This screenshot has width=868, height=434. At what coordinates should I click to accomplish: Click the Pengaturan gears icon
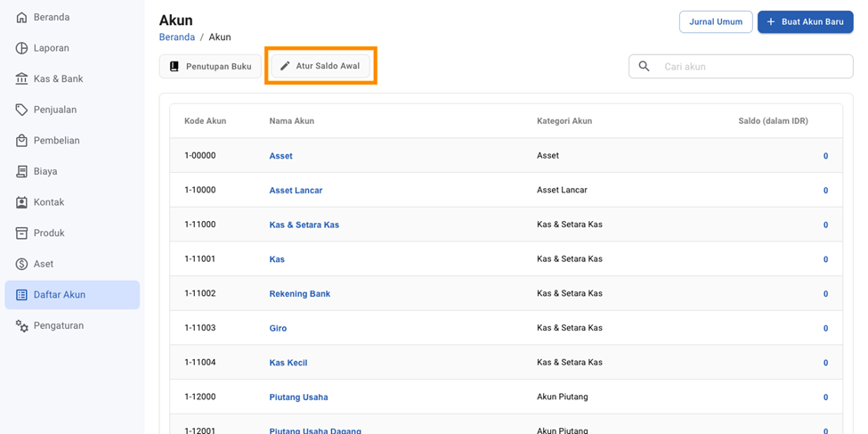(21, 326)
